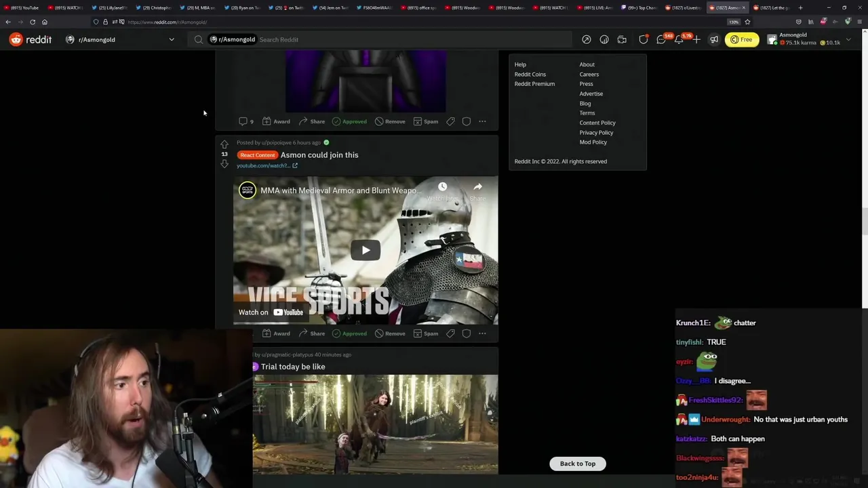Open more options on 'Asmon could join this' post
Image resolution: width=868 pixels, height=488 pixels.
pyautogui.click(x=482, y=333)
